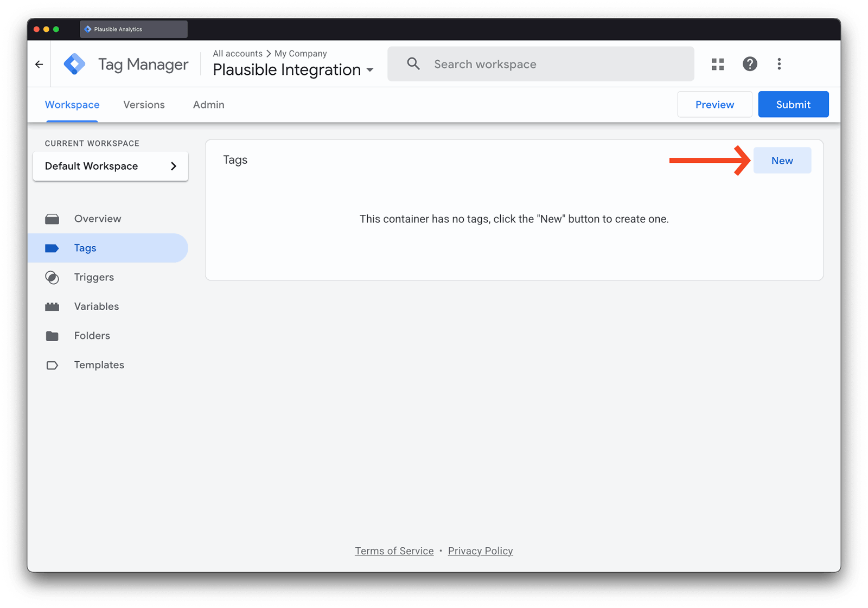This screenshot has height=608, width=868.
Task: Open the Privacy Policy link
Action: [480, 551]
